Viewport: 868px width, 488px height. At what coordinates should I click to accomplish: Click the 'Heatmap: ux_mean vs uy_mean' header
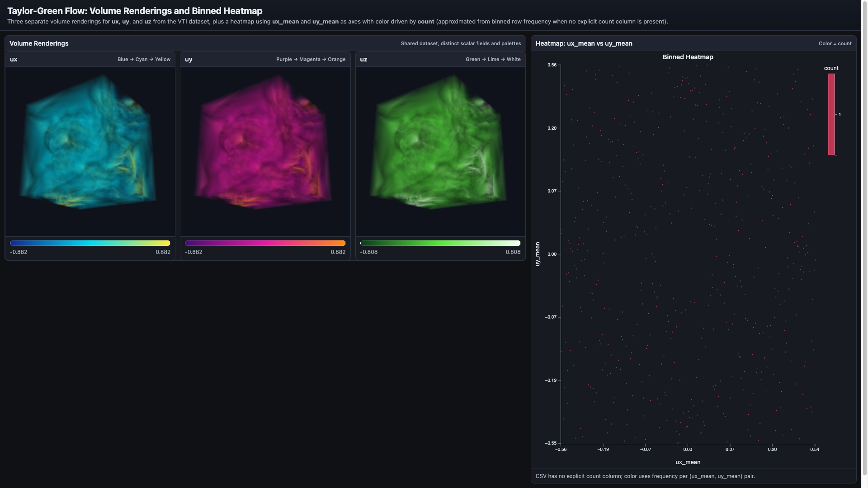point(584,43)
